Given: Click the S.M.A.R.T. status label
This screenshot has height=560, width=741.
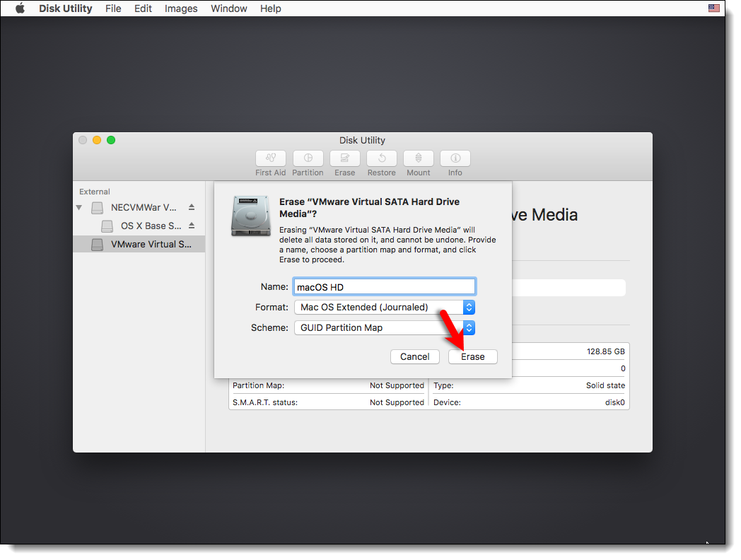Looking at the screenshot, I should [265, 402].
